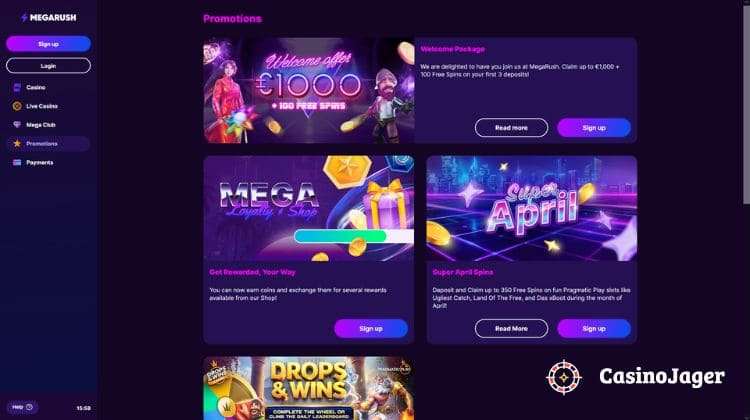Open the Login button
Screen dimensions: 750x420
click(48, 66)
